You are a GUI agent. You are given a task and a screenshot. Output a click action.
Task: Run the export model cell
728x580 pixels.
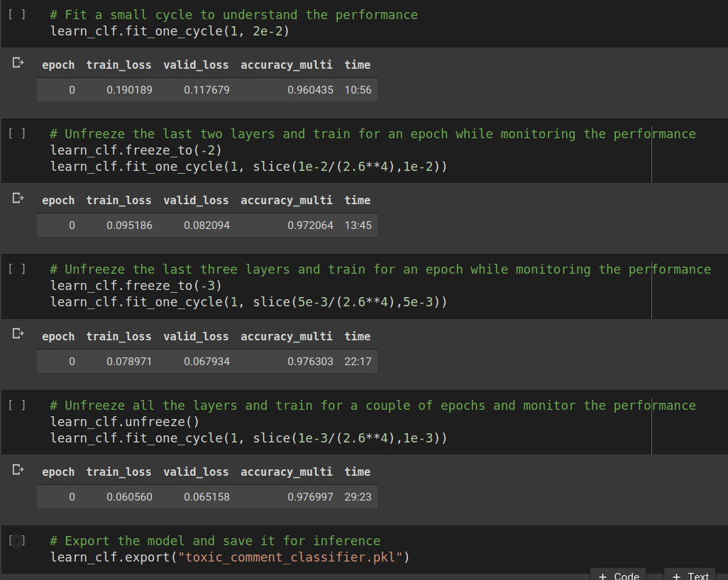17,540
